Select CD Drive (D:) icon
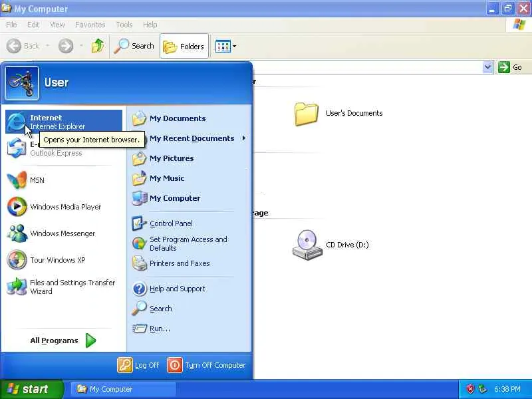This screenshot has width=532, height=399. 331,245
